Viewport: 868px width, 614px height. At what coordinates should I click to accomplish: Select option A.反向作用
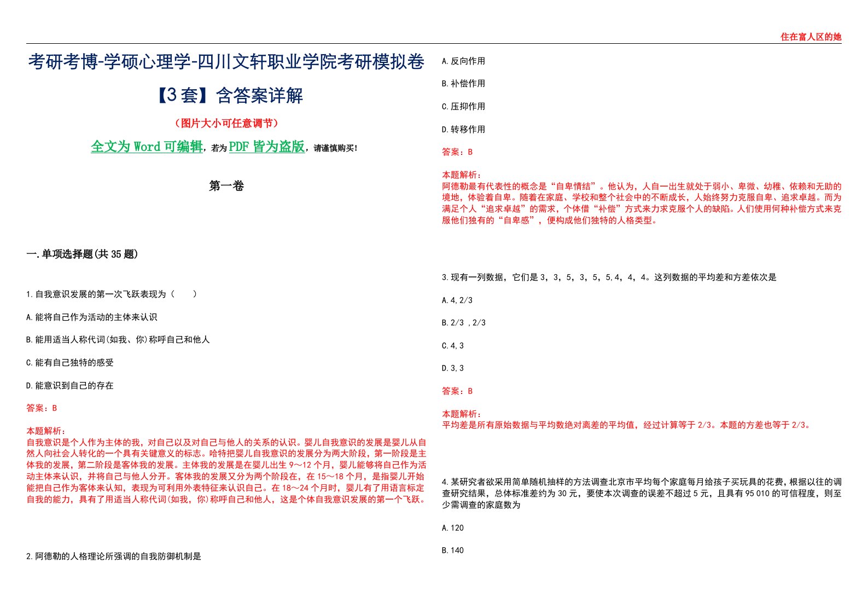[x=463, y=61]
